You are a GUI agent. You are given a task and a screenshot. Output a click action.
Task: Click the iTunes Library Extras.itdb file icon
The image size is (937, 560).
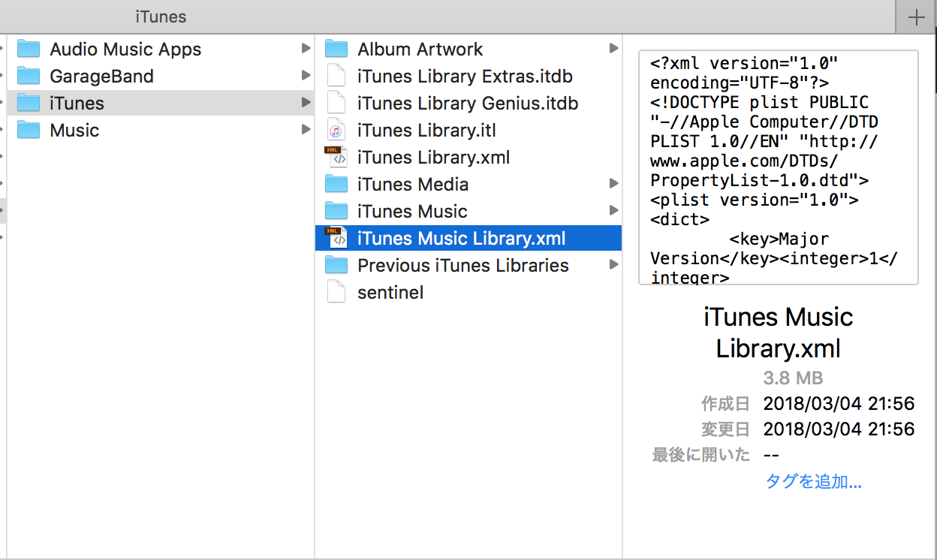point(336,77)
